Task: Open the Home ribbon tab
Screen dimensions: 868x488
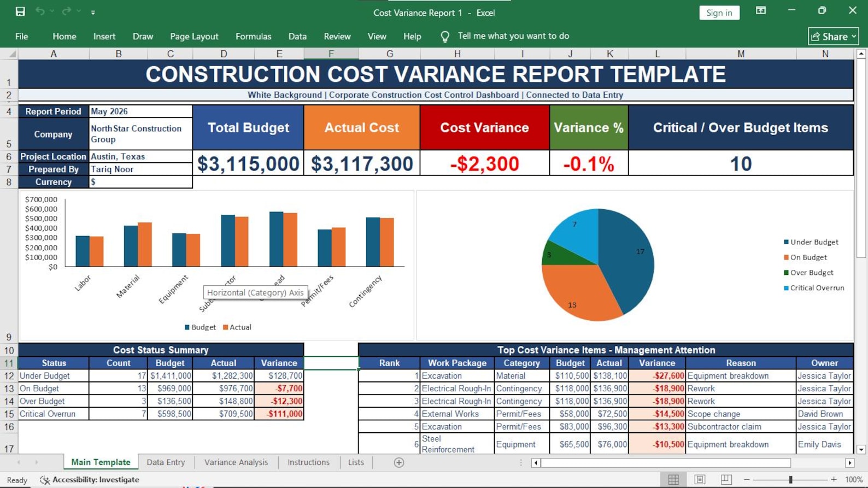Action: (64, 37)
